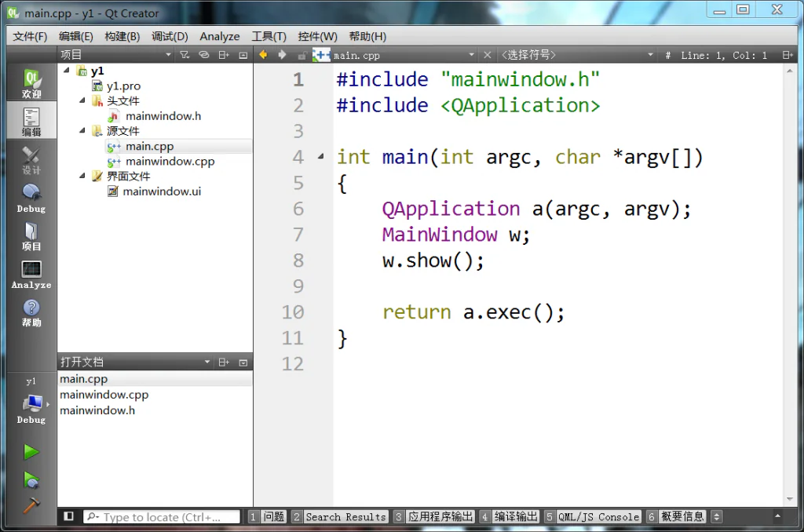Screen dimensions: 804x532
Task: Click the green Run button
Action: point(31,452)
